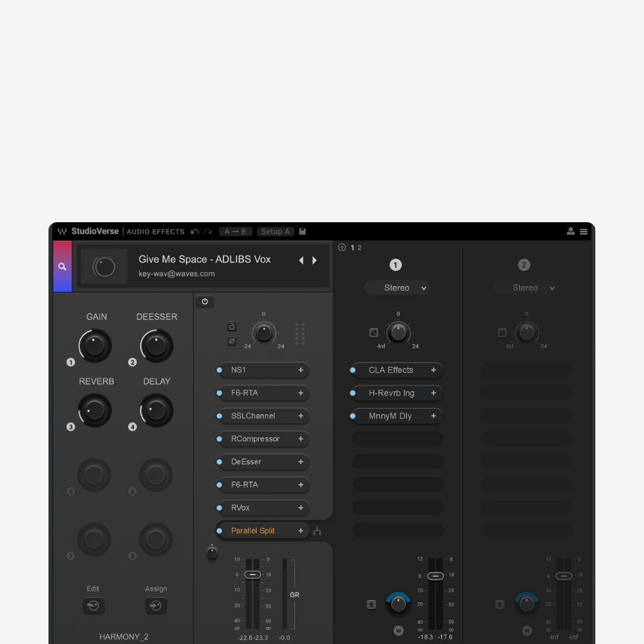Click the save preset floppy icon
644x644 pixels.
[303, 232]
